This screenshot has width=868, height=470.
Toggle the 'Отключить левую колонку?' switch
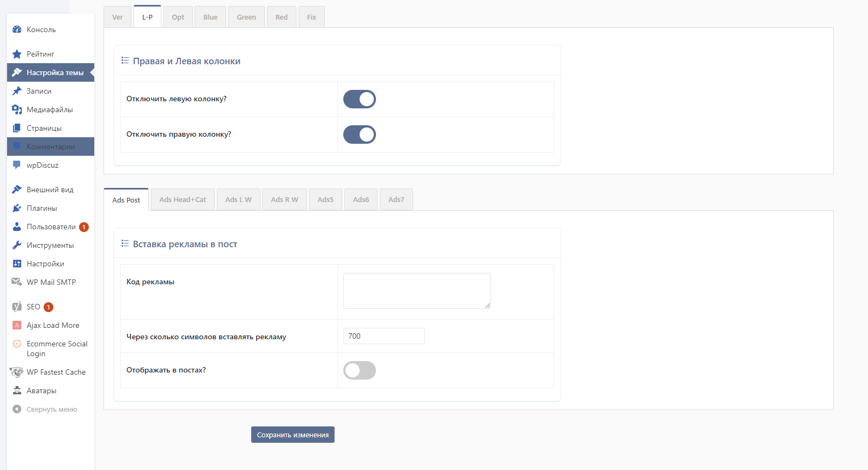360,99
